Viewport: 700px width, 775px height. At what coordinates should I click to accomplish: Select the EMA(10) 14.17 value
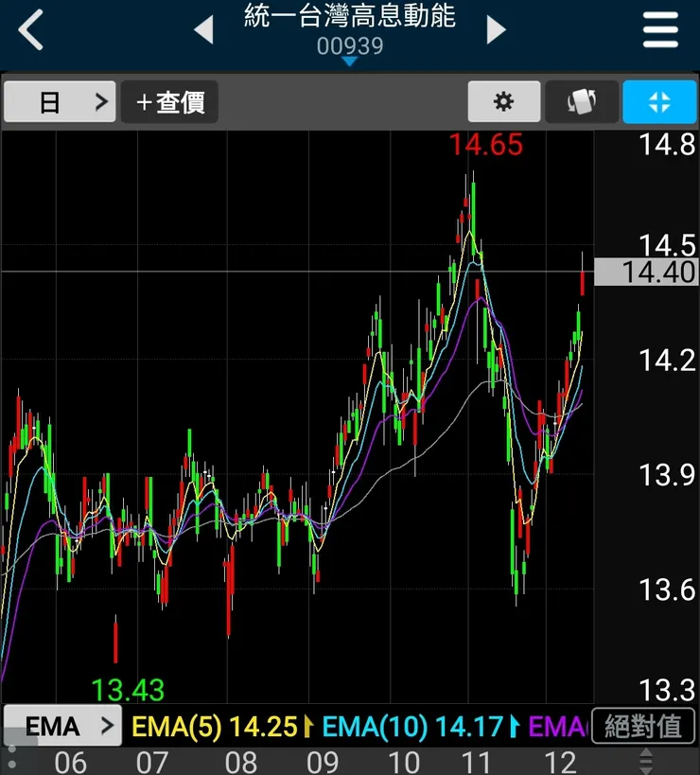click(x=413, y=727)
